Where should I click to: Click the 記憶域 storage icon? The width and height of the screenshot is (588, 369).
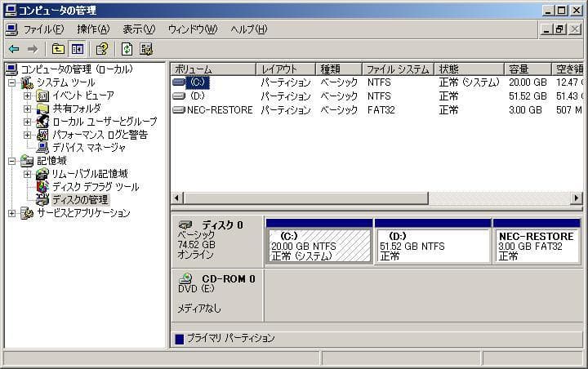click(27, 161)
